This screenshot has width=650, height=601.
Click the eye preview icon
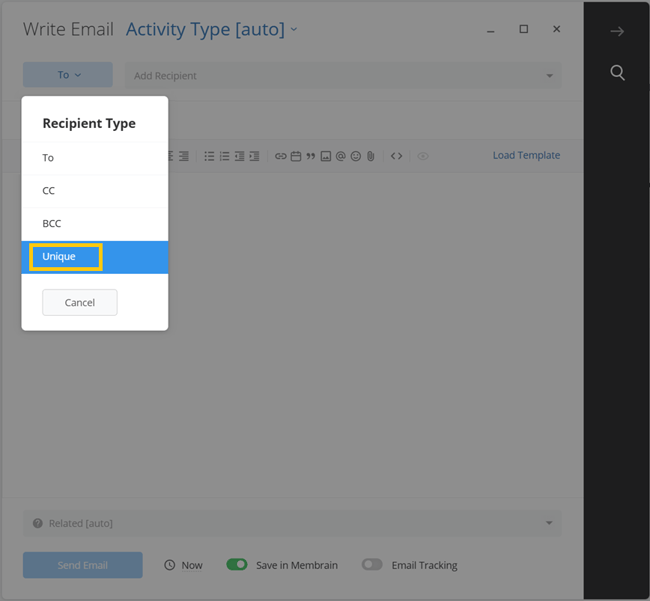pyautogui.click(x=423, y=156)
